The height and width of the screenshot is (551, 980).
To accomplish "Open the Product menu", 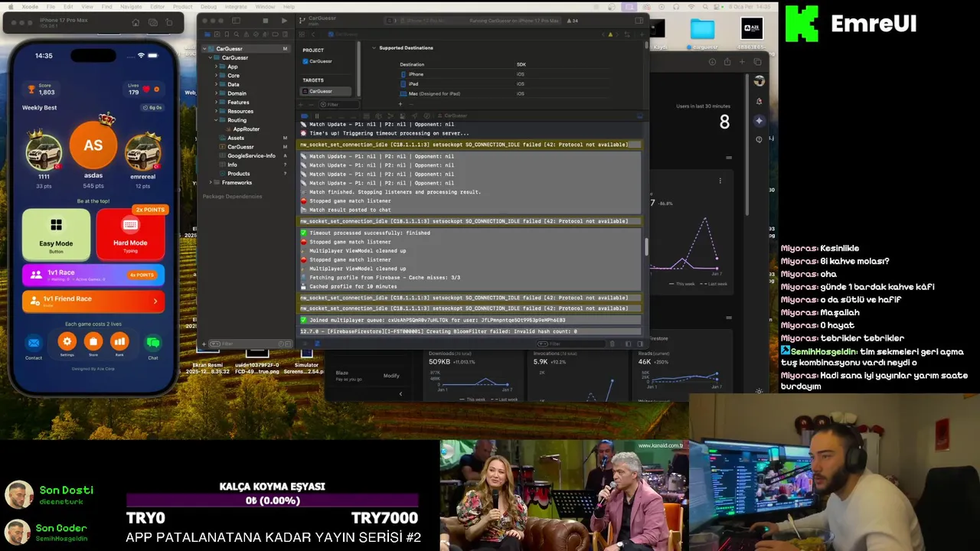I will 182,6.
